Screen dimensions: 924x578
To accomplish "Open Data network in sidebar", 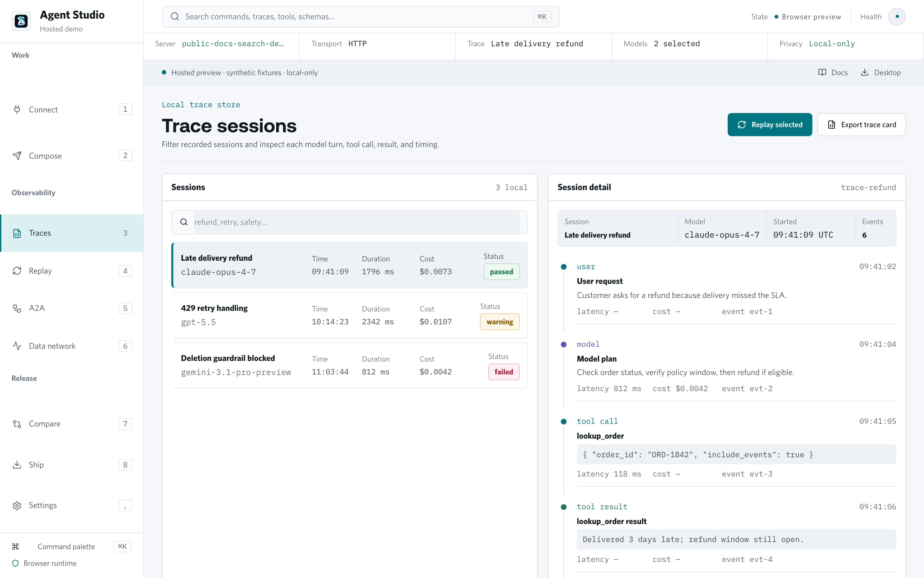I will tap(72, 346).
